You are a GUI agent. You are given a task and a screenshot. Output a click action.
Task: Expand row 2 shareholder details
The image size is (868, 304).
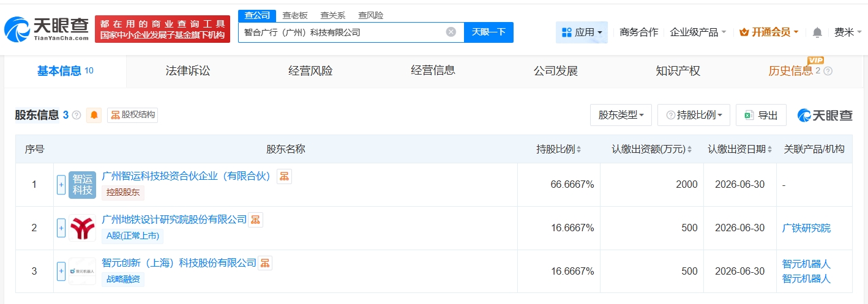tap(61, 228)
